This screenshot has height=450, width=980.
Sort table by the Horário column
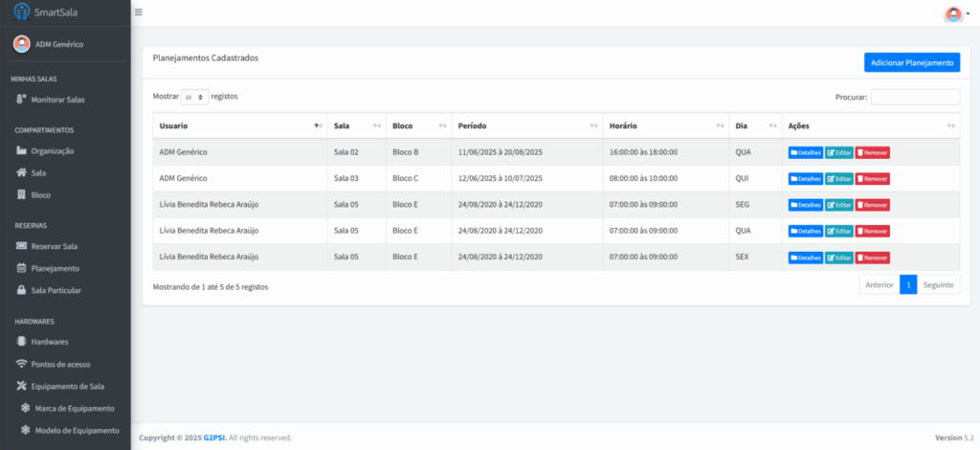665,125
